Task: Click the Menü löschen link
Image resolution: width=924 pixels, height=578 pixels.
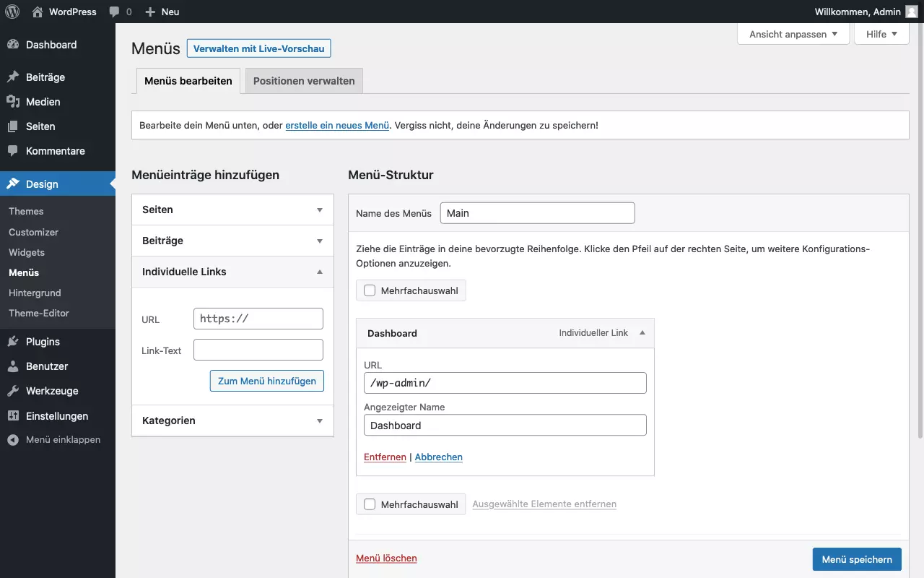Action: [386, 558]
